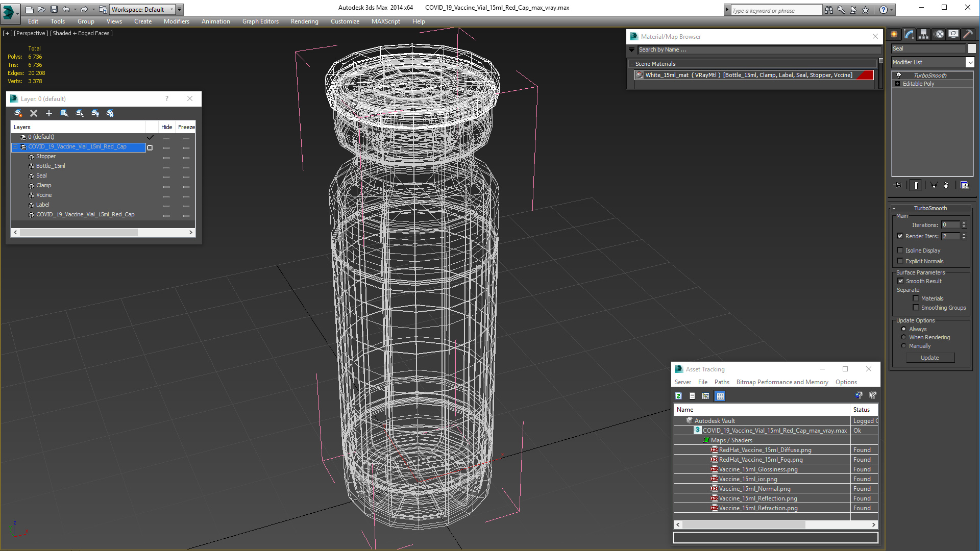
Task: Click the Seal object color swatch
Action: (972, 48)
